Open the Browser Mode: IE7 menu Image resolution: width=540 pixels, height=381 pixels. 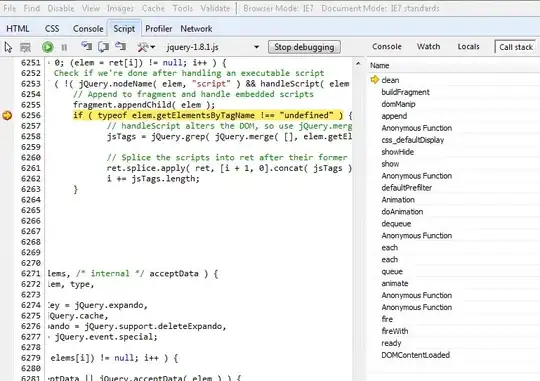(278, 8)
